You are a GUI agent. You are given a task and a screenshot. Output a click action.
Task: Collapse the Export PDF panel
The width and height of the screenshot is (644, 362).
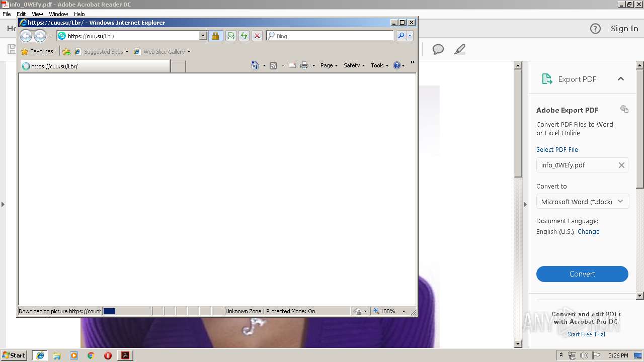coord(621,79)
